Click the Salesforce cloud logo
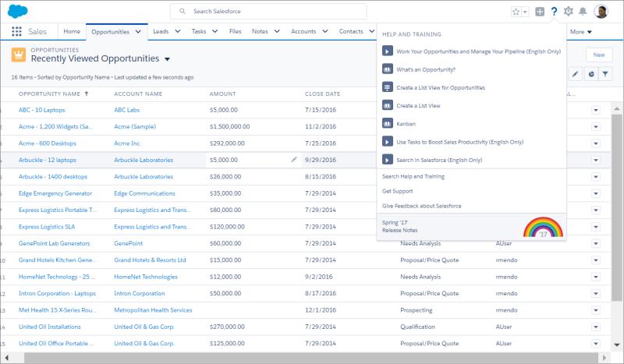 17,11
